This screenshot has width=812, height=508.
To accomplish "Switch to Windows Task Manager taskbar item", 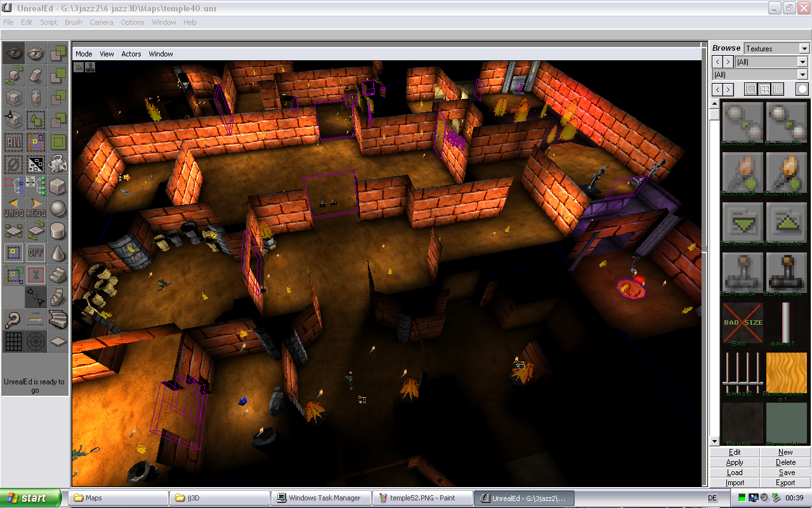I will (321, 498).
